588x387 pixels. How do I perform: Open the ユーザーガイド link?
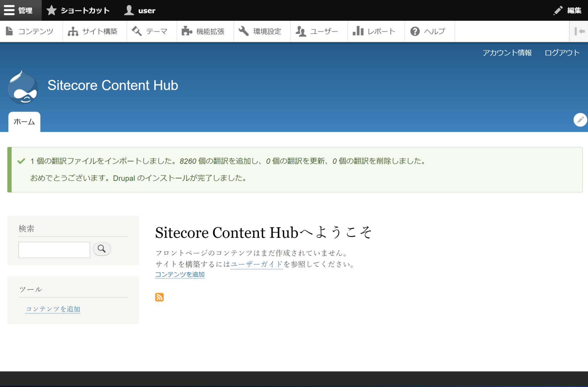[x=256, y=264]
